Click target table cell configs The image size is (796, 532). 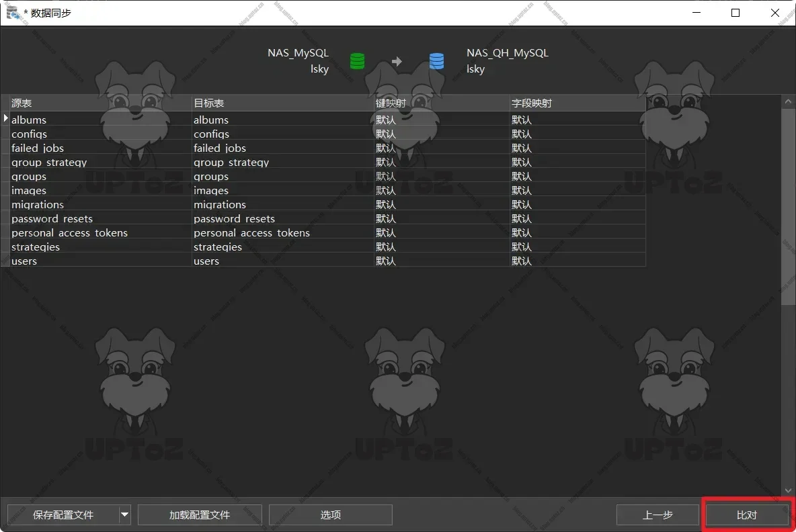tap(283, 134)
